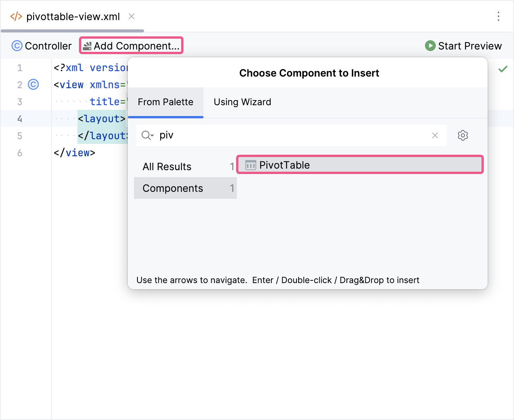
Task: Switch to the Using Wizard tab
Action: tap(242, 102)
